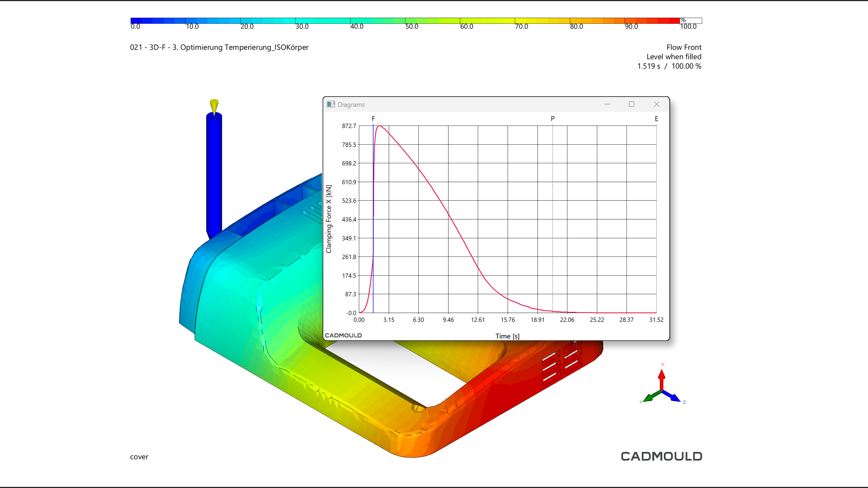Minimize the Diagrams window
868x488 pixels.
(607, 104)
